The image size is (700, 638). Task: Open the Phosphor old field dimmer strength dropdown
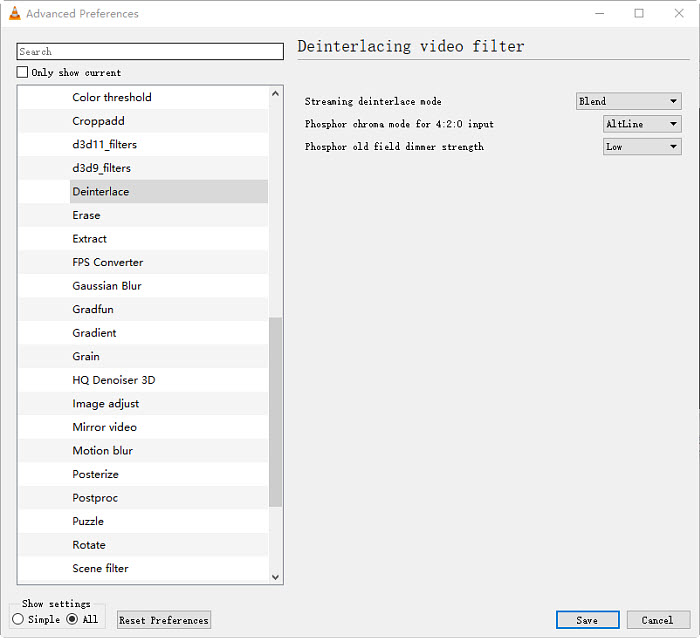(642, 147)
